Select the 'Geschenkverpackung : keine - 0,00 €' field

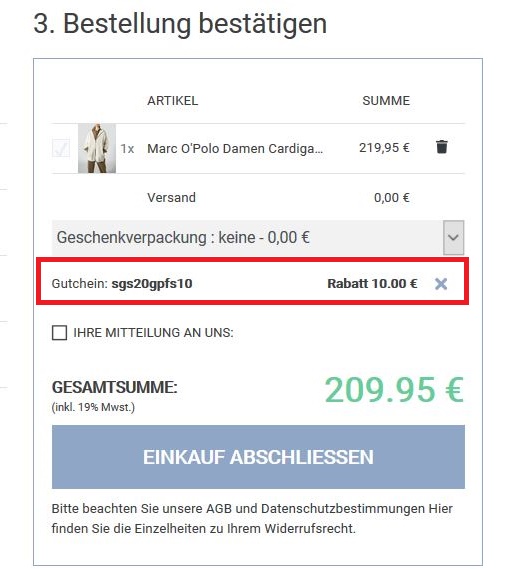pyautogui.click(x=258, y=237)
